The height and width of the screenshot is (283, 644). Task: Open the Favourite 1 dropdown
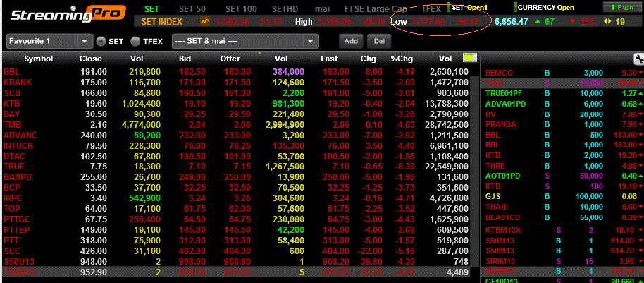pyautogui.click(x=49, y=41)
